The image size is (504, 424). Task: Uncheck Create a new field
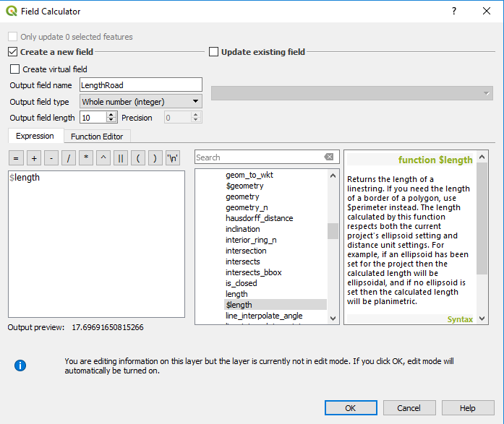[x=13, y=52]
